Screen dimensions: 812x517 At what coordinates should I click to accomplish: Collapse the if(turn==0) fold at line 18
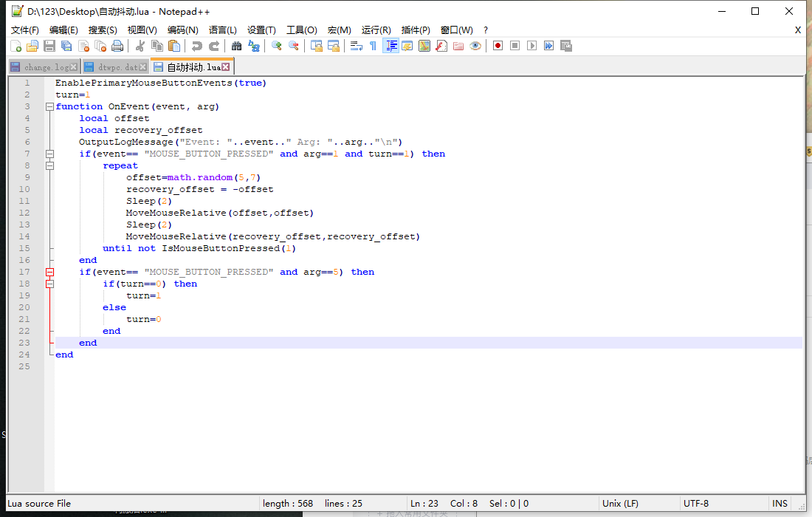[49, 284]
